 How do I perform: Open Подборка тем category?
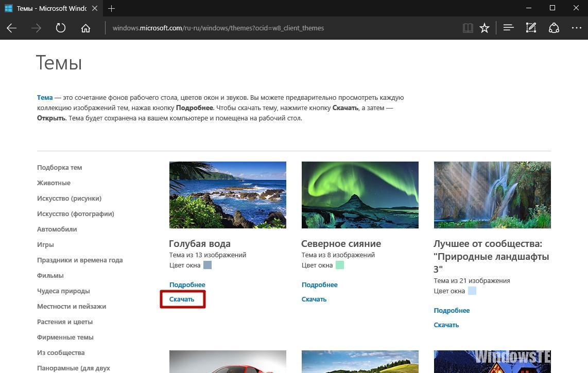(59, 168)
